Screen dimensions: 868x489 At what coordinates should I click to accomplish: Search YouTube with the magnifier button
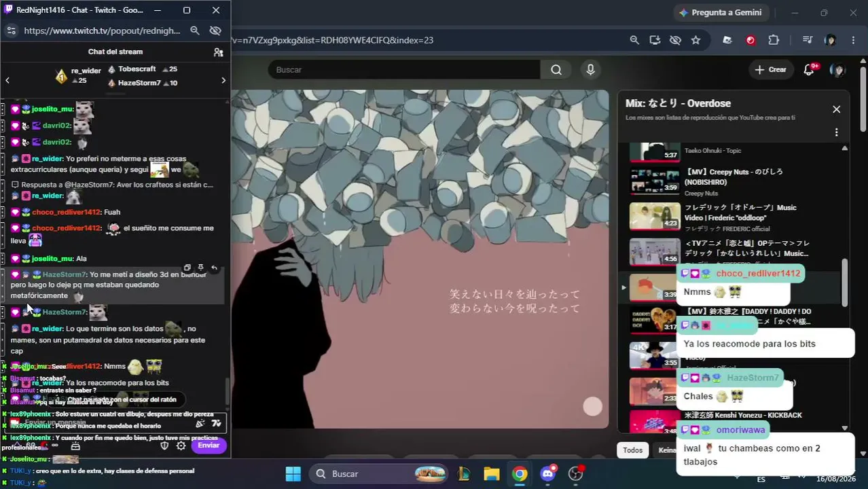click(x=556, y=69)
